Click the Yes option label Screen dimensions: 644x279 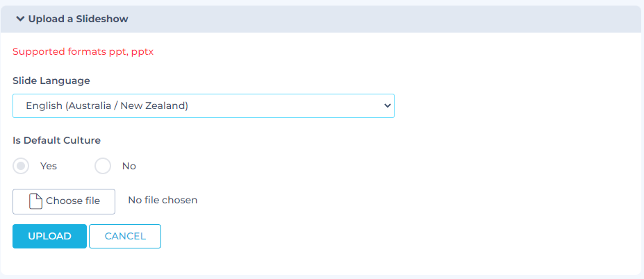point(49,167)
